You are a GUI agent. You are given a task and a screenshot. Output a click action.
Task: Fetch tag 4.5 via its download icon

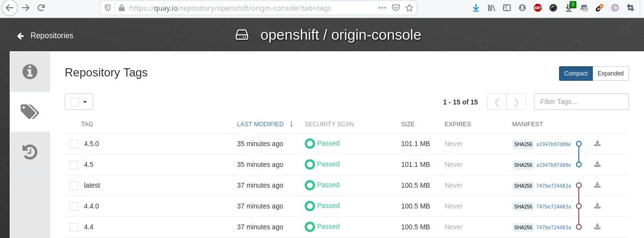597,164
